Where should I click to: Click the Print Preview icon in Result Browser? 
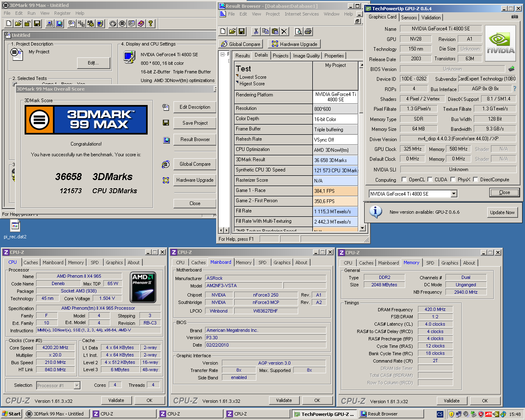point(299,31)
